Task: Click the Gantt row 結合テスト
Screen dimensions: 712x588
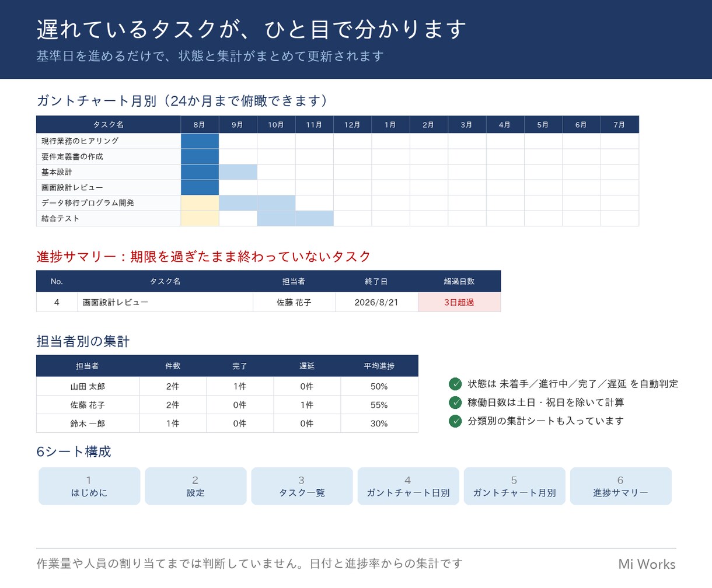Action: pos(337,218)
